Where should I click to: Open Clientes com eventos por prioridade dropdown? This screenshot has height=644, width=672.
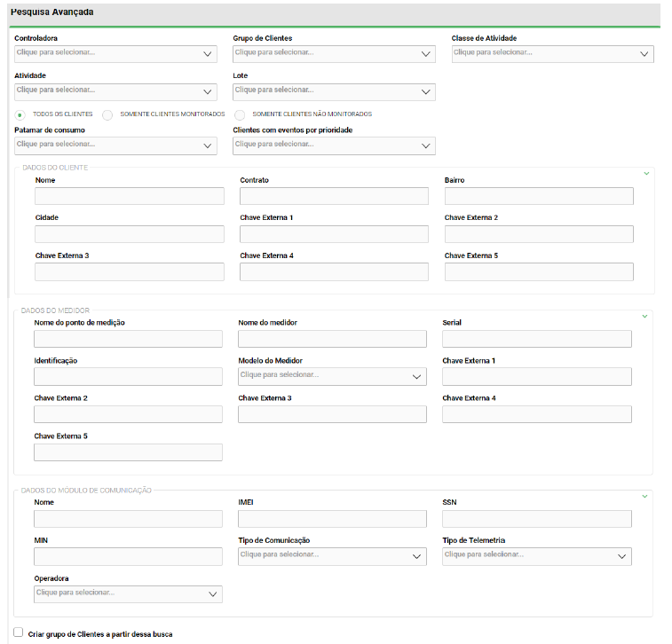point(334,145)
